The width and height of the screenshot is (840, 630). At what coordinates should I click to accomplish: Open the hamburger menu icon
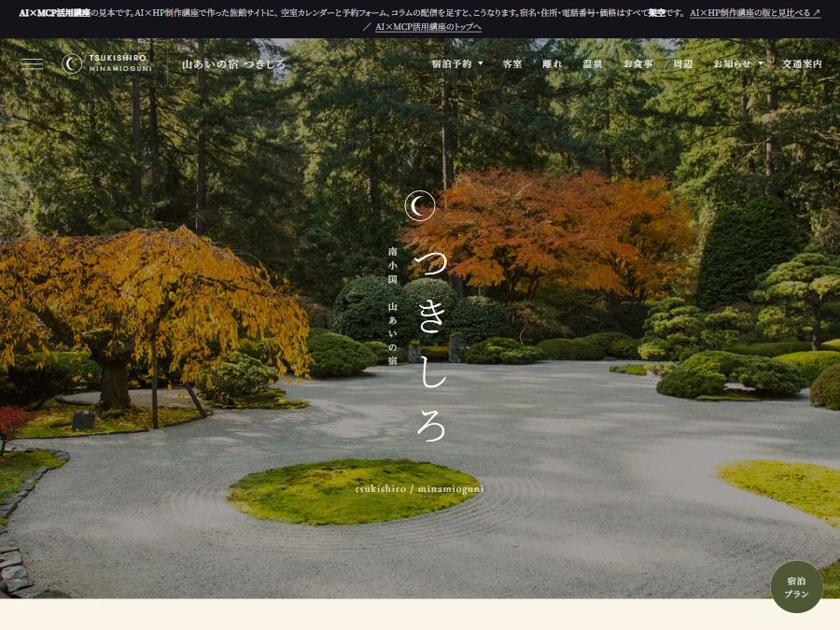pos(32,63)
